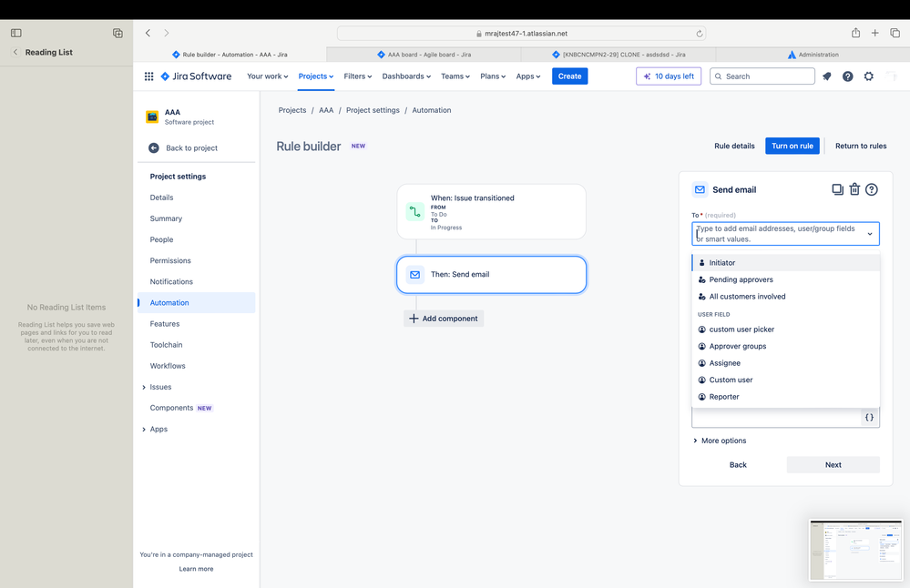This screenshot has height=588, width=910.
Task: Open Workflows in project settings
Action: click(x=168, y=367)
